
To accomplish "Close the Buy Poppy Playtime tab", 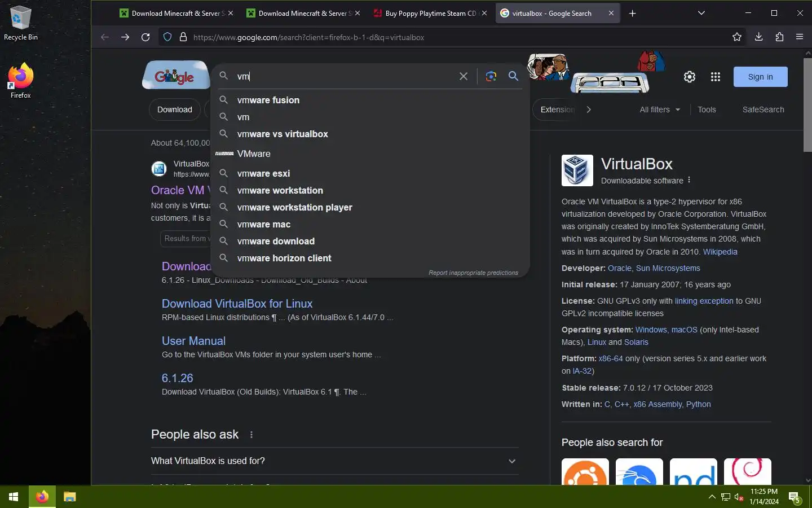I will 484,13.
